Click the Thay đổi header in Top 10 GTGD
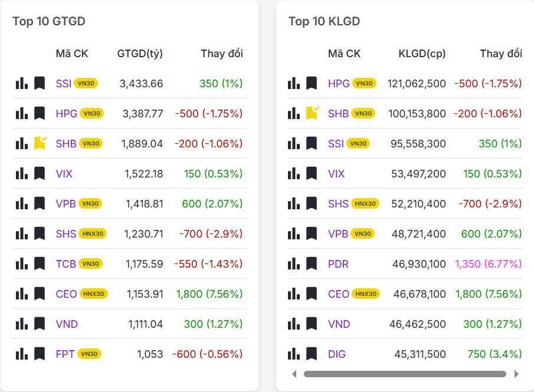 (222, 54)
